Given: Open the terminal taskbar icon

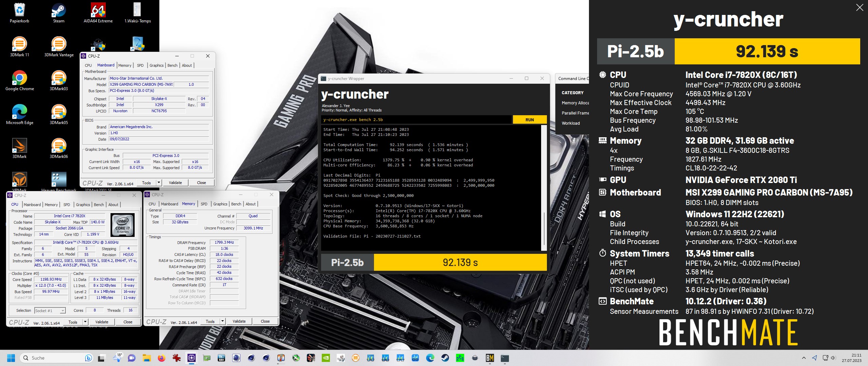Looking at the screenshot, I should point(505,358).
